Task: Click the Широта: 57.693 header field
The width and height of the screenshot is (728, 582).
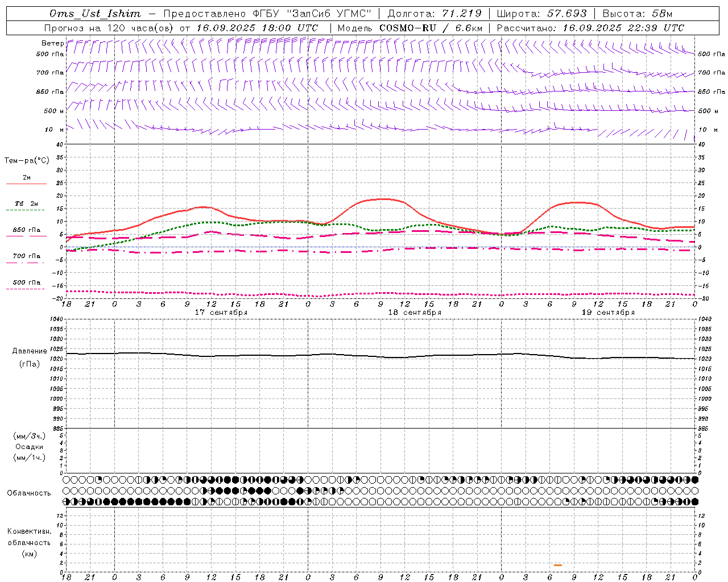Action: click(541, 14)
